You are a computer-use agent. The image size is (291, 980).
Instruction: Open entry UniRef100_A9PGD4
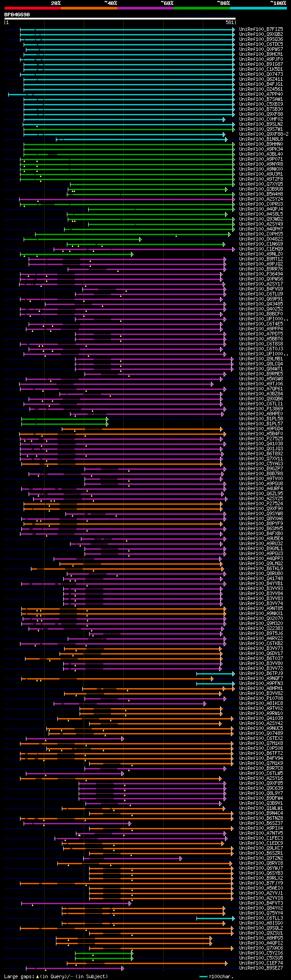coord(261,428)
